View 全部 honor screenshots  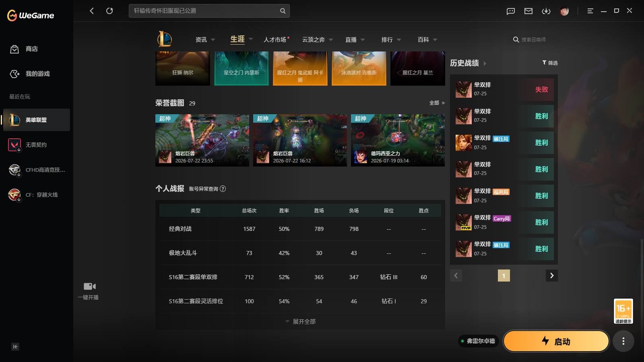pyautogui.click(x=437, y=103)
